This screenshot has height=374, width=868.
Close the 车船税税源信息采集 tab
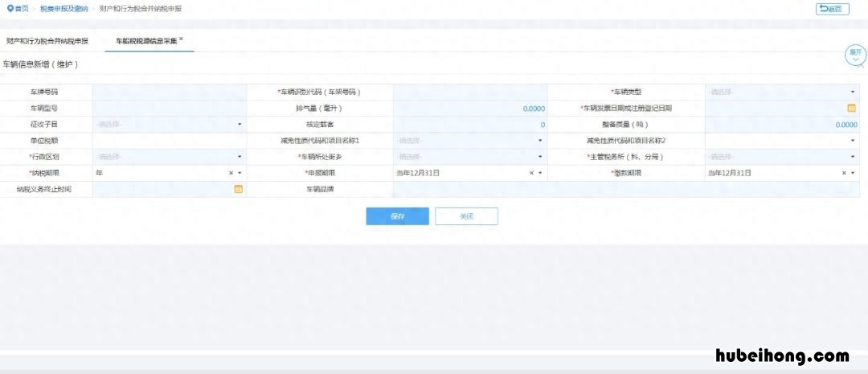(182, 39)
